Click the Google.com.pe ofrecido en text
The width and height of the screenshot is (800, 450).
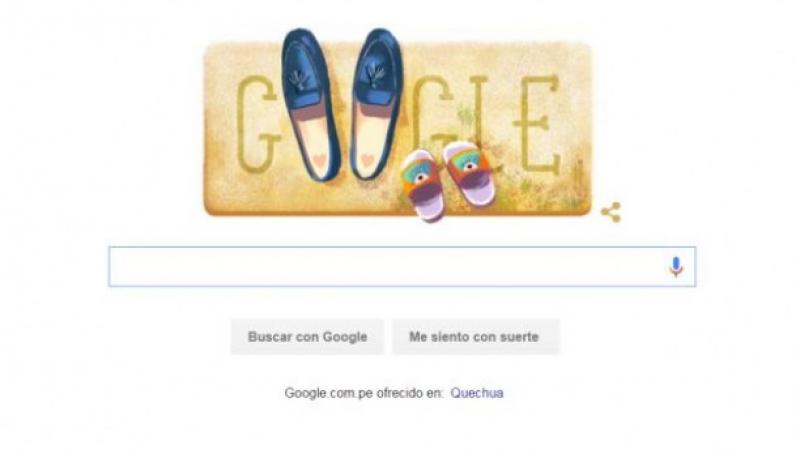[364, 393]
